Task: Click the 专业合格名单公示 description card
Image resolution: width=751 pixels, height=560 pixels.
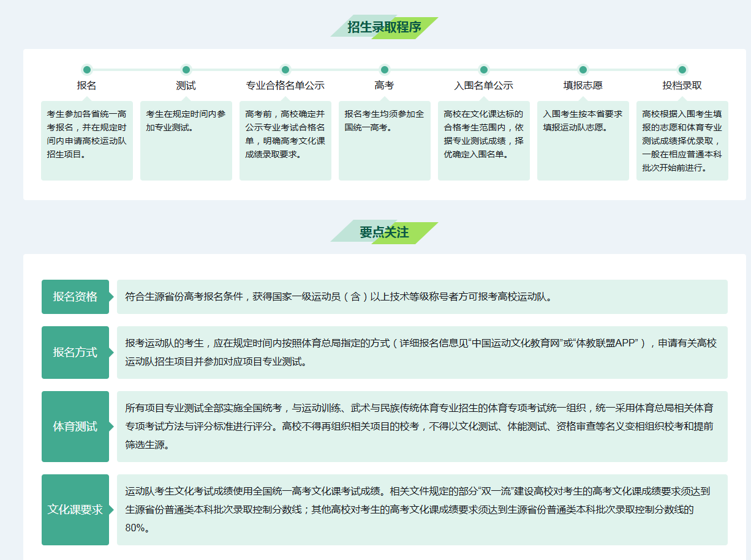Action: 285,141
